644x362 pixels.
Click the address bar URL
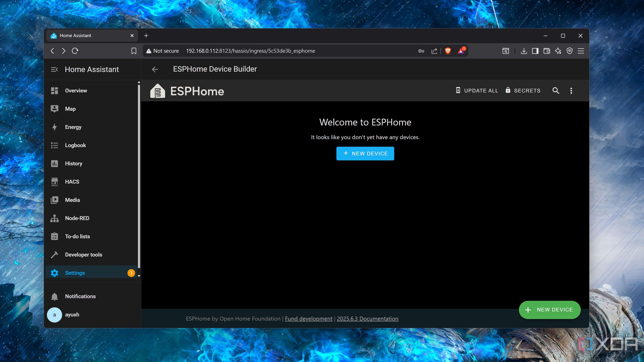[251, 51]
